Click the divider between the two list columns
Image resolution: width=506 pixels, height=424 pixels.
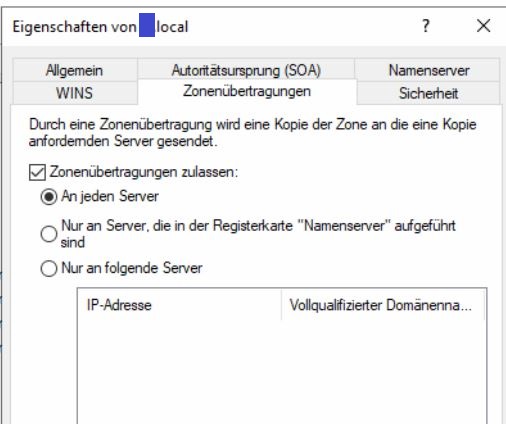(282, 305)
